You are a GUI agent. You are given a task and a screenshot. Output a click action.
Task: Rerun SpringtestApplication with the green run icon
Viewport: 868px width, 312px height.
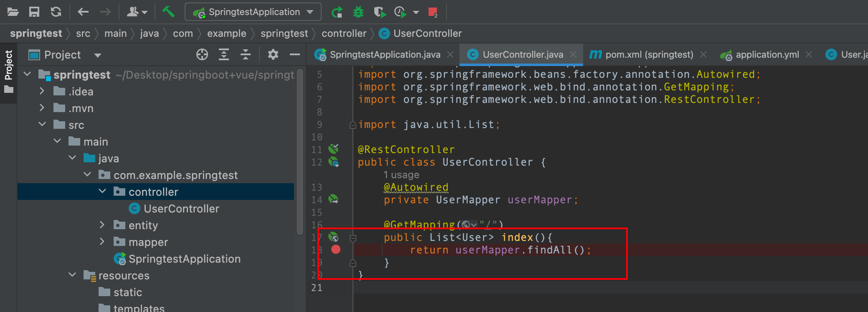click(x=337, y=12)
